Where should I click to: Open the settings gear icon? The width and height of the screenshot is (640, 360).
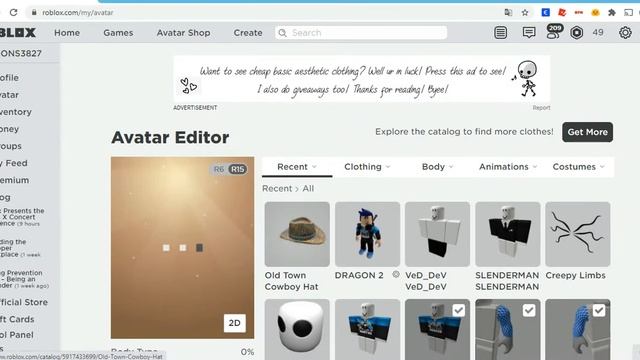625,33
